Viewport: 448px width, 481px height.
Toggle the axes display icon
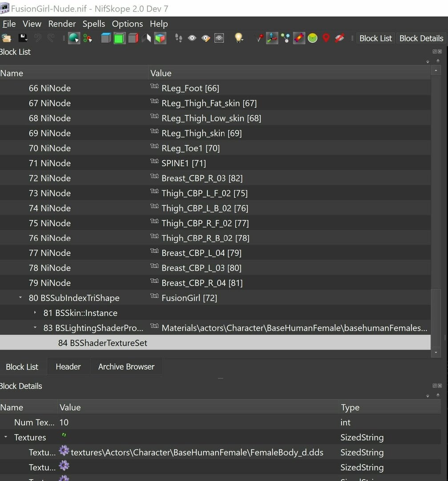pyautogui.click(x=272, y=38)
